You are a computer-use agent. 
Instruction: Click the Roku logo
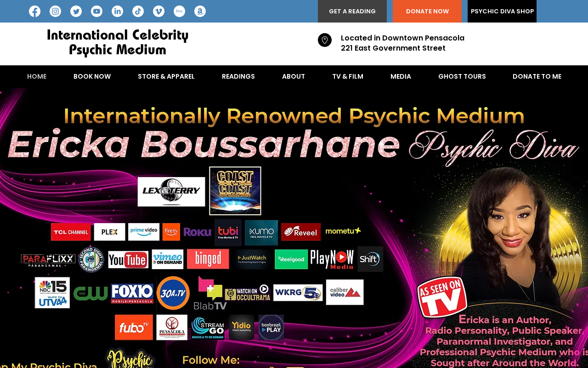[198, 232]
